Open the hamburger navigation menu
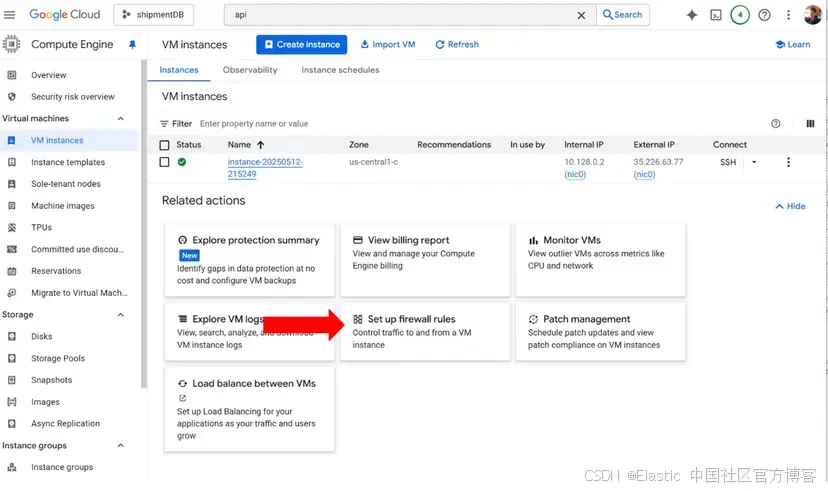828x491 pixels. pos(10,15)
